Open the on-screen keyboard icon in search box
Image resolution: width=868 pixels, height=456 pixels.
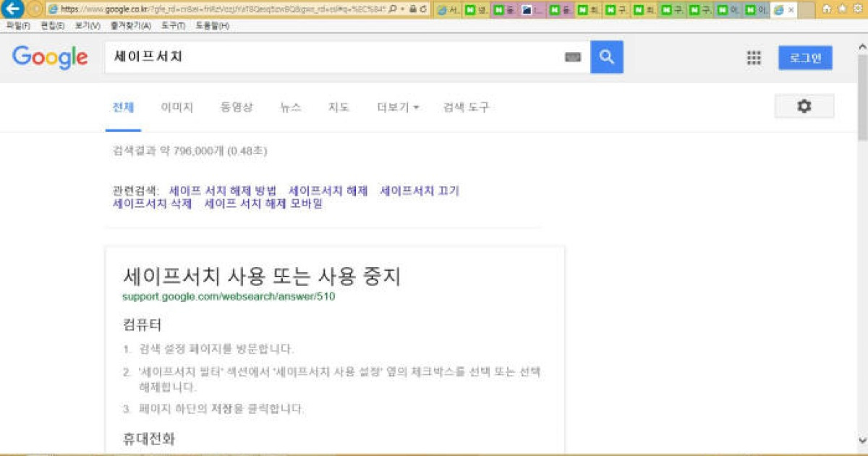tap(573, 57)
